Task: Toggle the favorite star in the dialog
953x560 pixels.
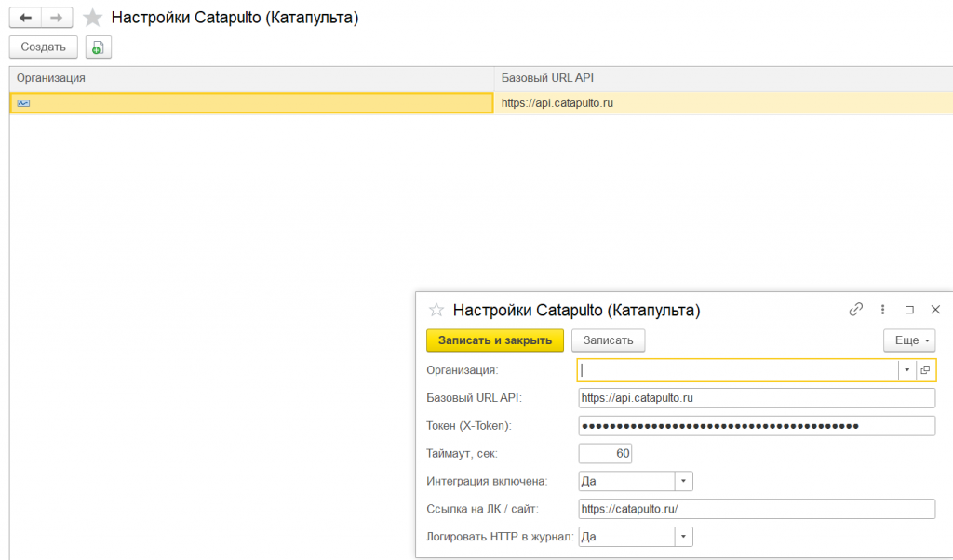Action: pos(436,311)
